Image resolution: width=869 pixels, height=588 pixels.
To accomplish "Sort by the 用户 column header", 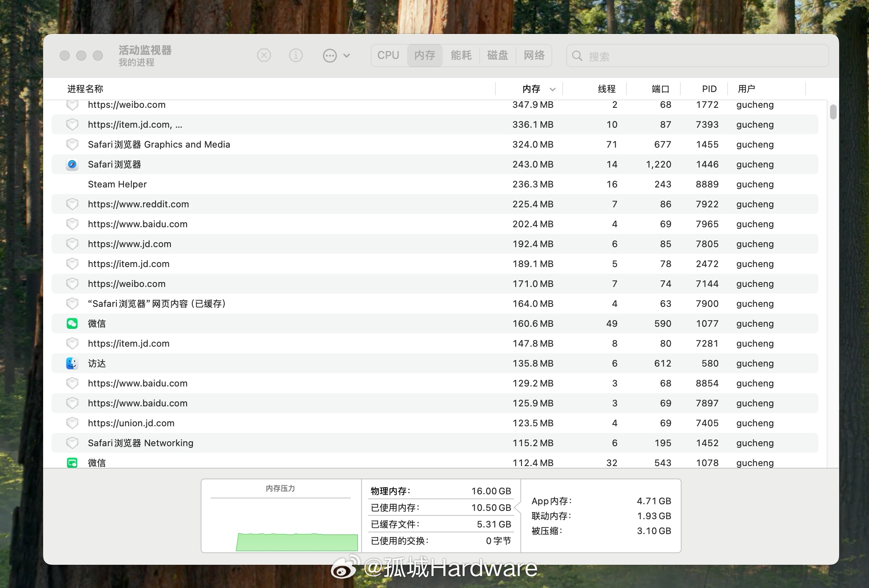I will (x=746, y=89).
